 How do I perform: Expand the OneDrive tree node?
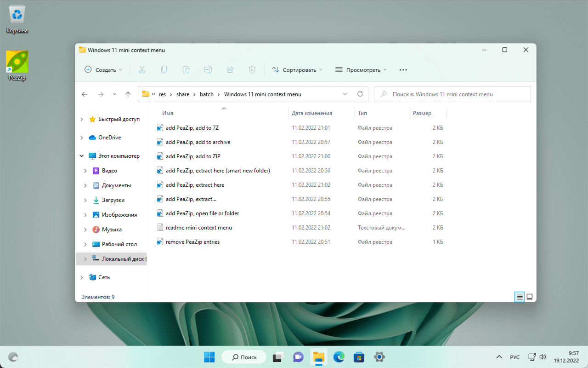coord(82,138)
